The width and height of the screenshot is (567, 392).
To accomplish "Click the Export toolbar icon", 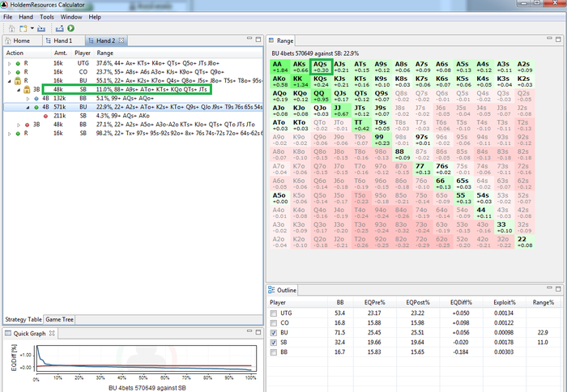I will (x=60, y=28).
